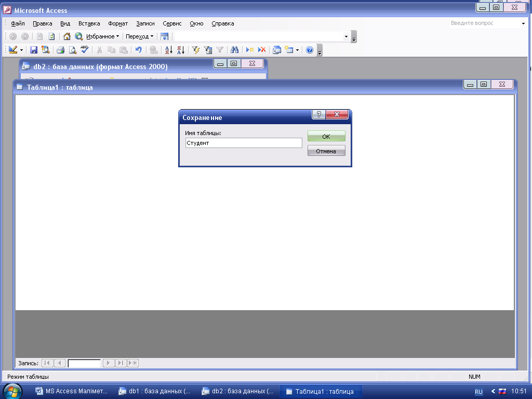Click the Cut scissors icon
Viewport: 532px width, 399px height.
(x=99, y=50)
